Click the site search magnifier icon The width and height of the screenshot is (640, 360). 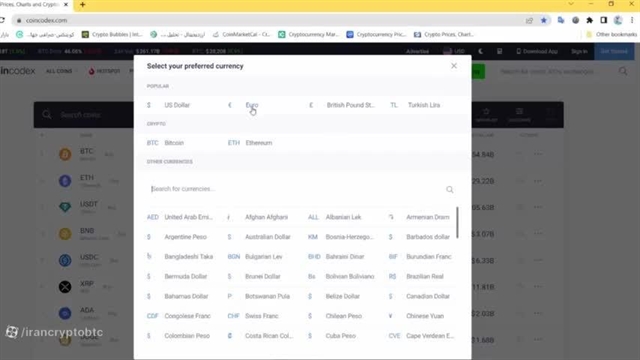(623, 71)
